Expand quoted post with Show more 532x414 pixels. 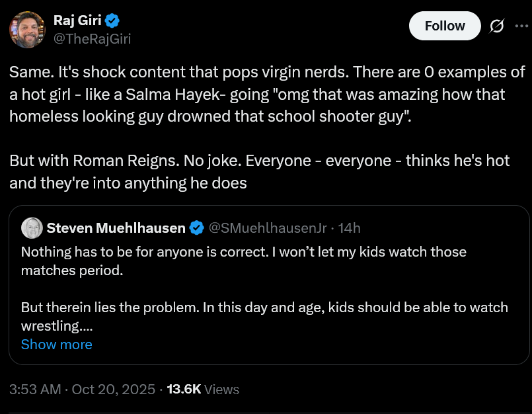point(56,345)
